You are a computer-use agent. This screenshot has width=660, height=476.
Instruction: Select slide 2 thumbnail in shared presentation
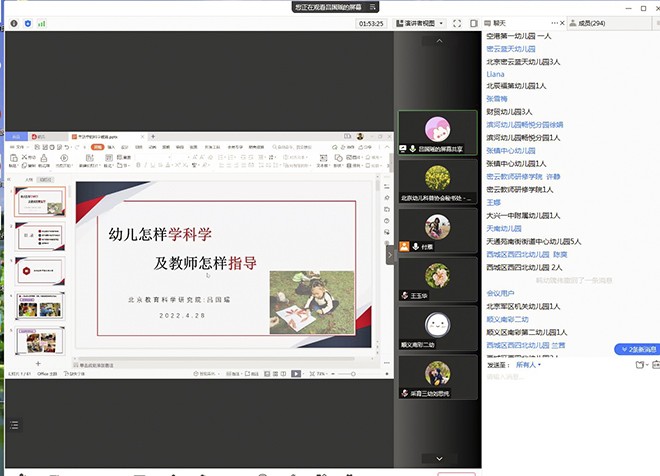[40, 235]
